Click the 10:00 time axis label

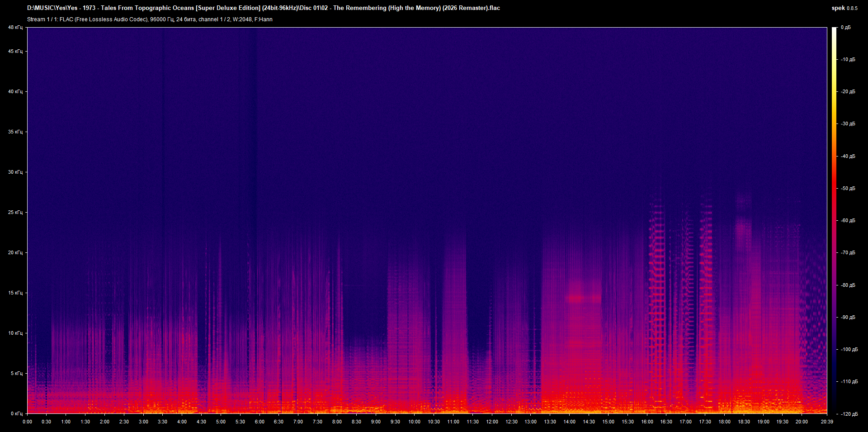coord(415,422)
